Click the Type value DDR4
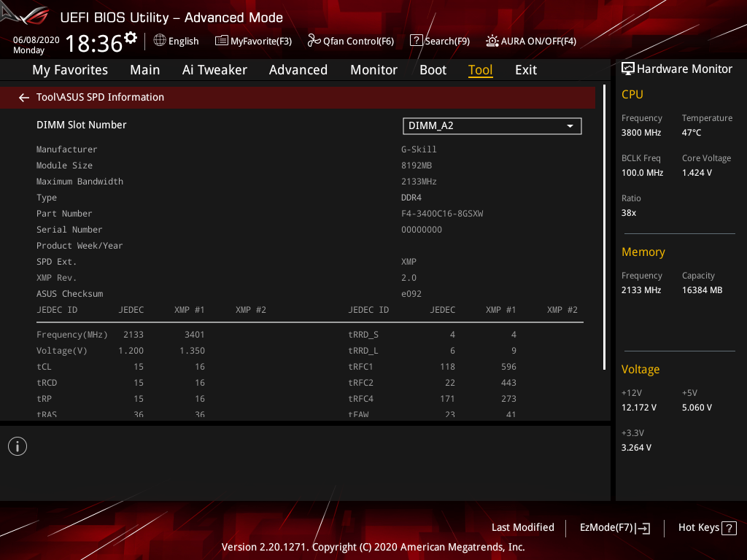The height and width of the screenshot is (560, 747). (x=411, y=198)
